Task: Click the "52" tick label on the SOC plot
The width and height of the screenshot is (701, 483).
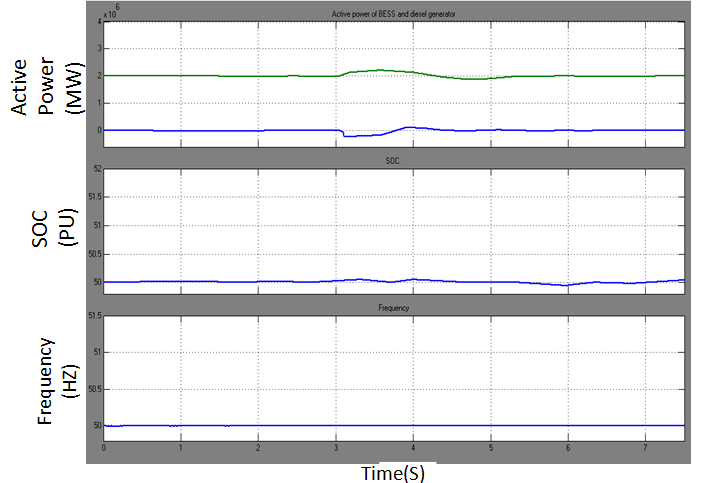Action: pos(97,169)
